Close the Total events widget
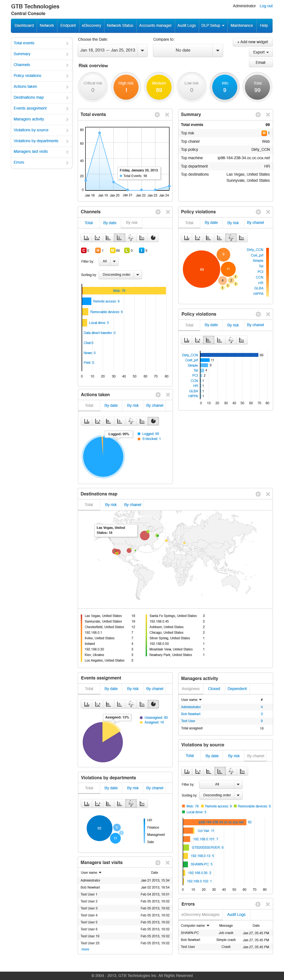This screenshot has height=980, width=284. pos(167,115)
